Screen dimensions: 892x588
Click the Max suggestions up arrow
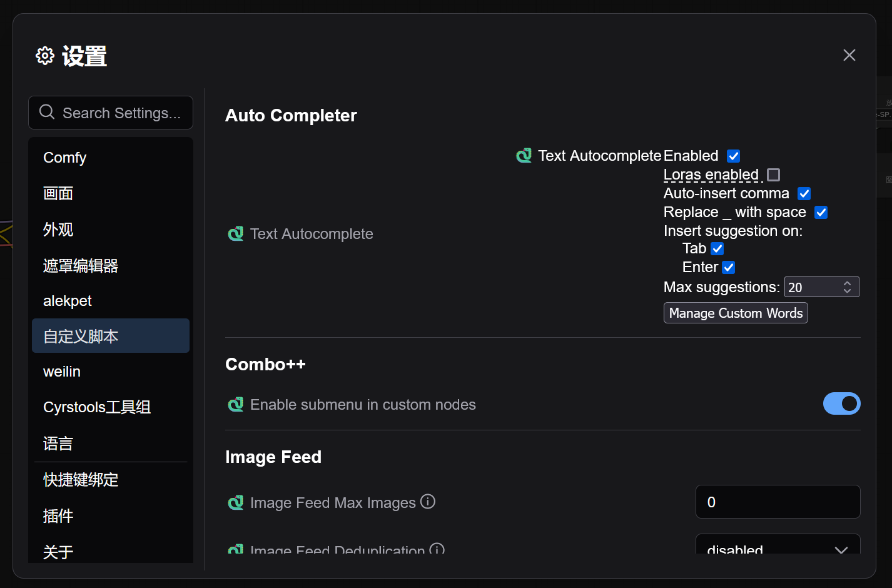coord(847,283)
